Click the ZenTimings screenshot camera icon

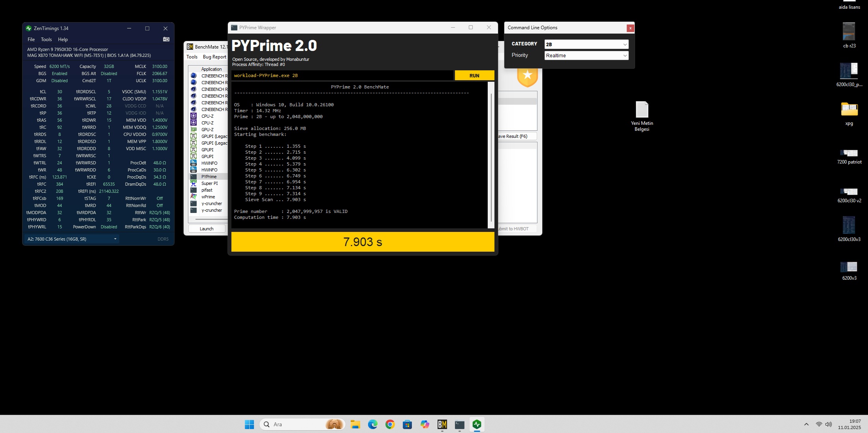[166, 39]
